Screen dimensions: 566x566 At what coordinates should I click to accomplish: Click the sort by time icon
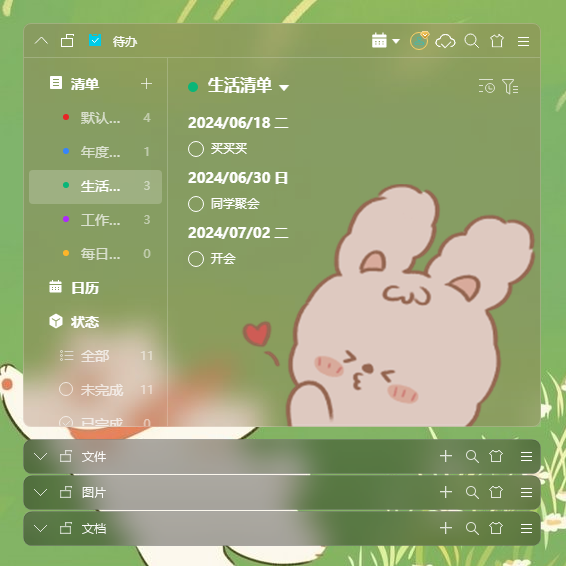(487, 87)
